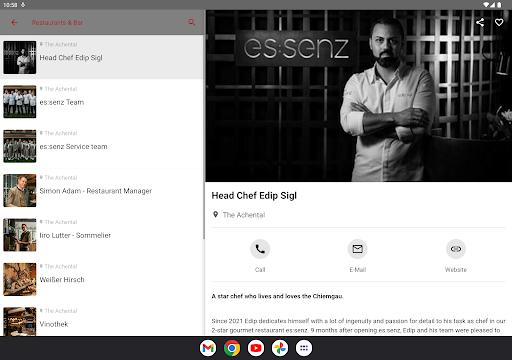Open es:senz Team list entry
The height and width of the screenshot is (360, 512).
pos(102,102)
